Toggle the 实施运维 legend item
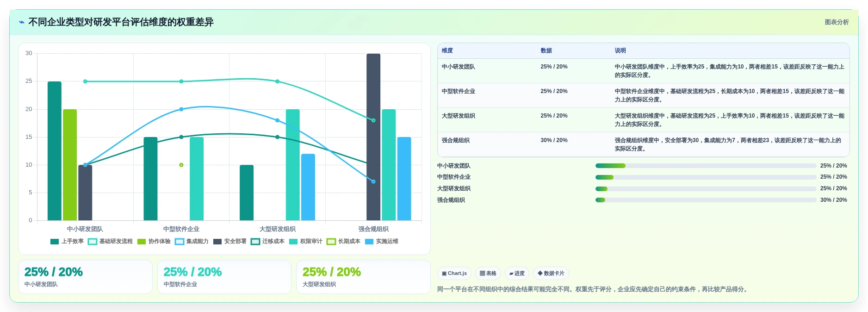The image size is (868, 312). click(x=382, y=241)
